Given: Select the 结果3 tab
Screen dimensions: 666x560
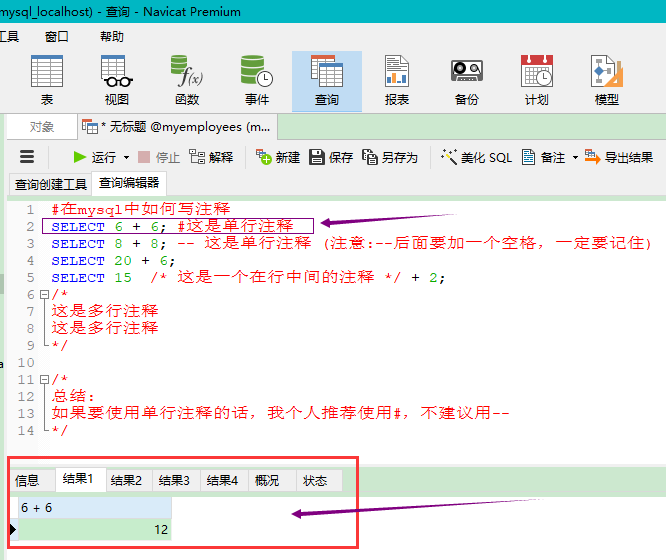Looking at the screenshot, I should 174,481.
